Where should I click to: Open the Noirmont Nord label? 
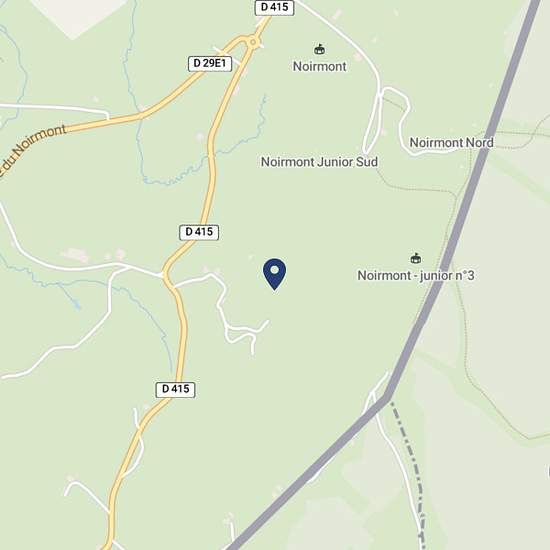[451, 142]
